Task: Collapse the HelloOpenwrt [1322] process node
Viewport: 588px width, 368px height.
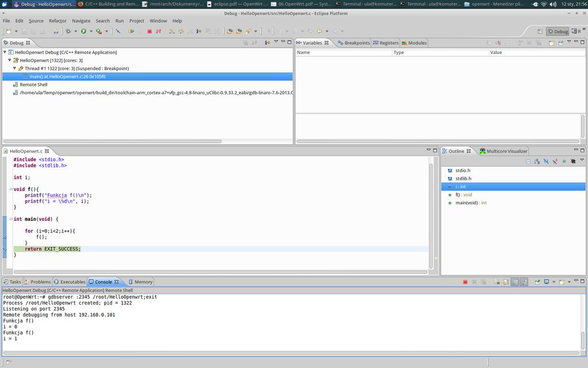Action: (x=10, y=60)
